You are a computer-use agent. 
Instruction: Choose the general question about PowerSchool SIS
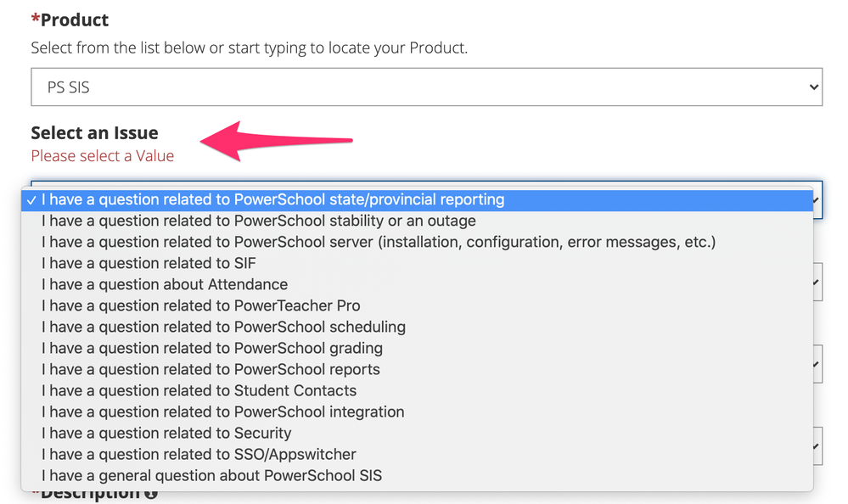(x=211, y=476)
